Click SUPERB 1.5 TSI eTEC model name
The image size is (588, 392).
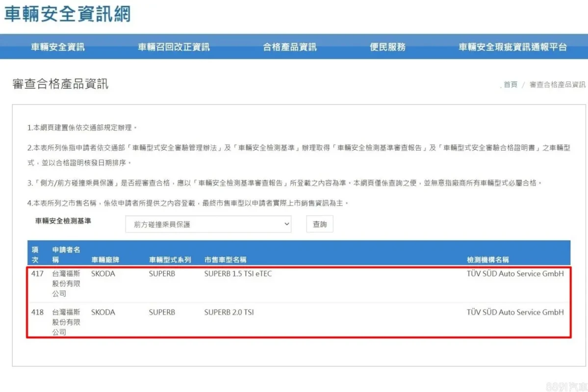238,273
